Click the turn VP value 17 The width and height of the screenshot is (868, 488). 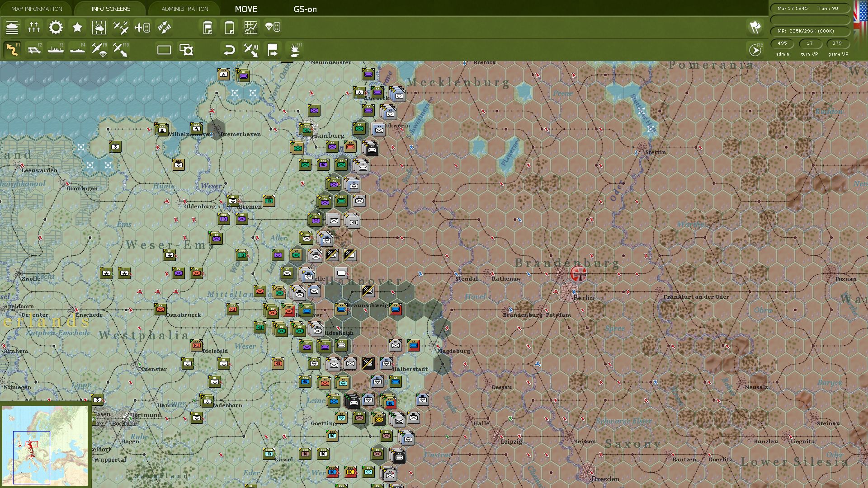pos(810,43)
